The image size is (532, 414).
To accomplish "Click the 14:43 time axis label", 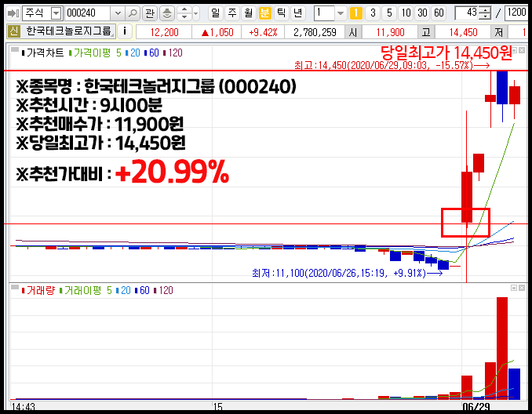I will point(24,406).
